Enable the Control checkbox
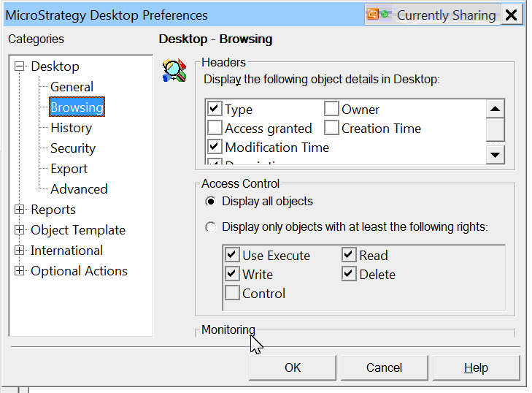Image resolution: width=532 pixels, height=393 pixels. point(232,293)
